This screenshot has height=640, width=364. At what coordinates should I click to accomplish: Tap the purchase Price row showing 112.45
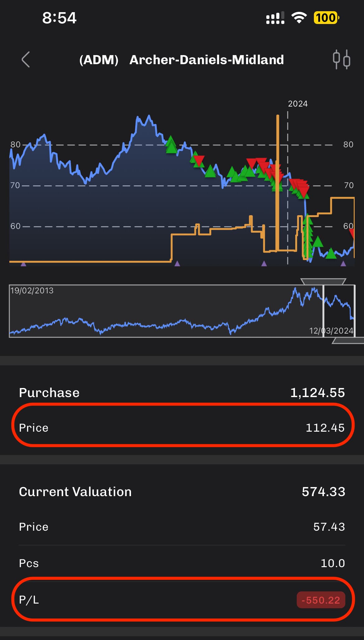click(x=182, y=428)
